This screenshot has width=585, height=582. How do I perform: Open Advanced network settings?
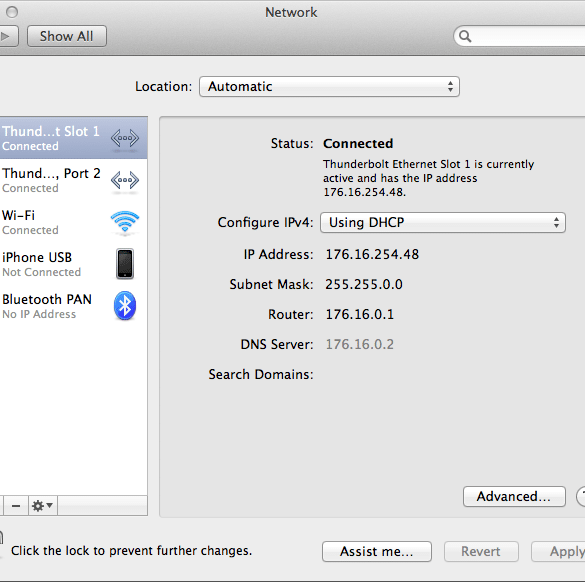coord(514,497)
